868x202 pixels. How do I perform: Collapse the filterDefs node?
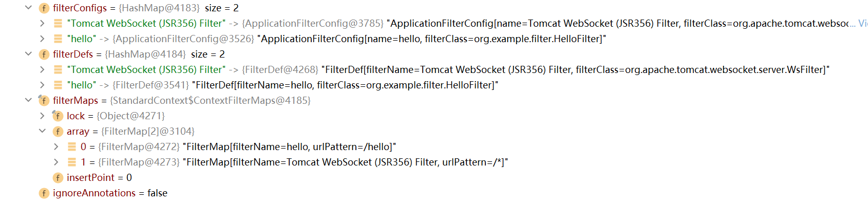click(29, 54)
